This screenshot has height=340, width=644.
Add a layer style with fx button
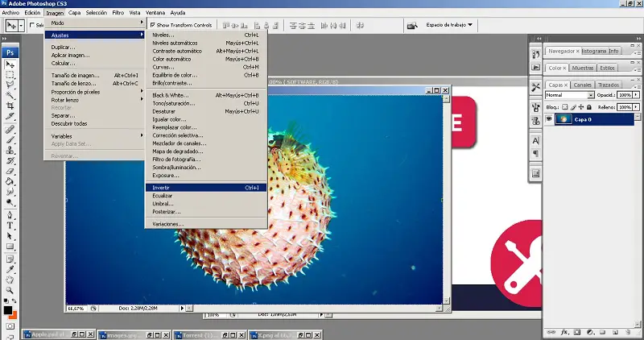[x=564, y=332]
